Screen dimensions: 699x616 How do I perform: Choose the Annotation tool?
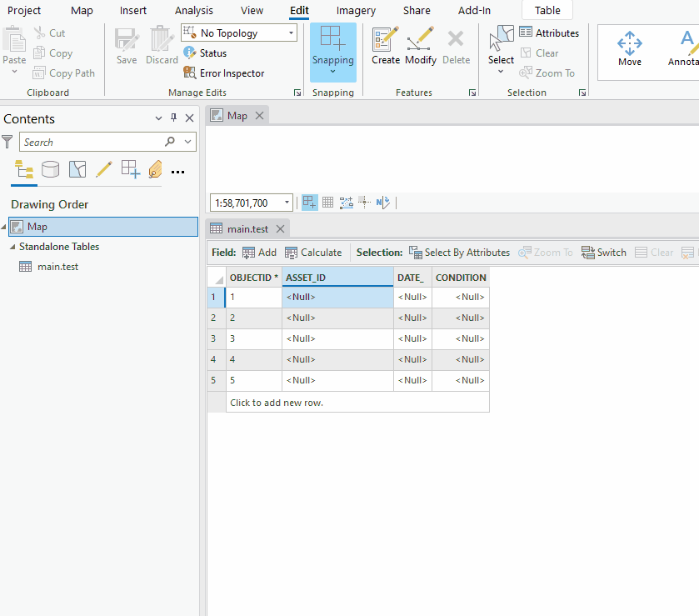click(683, 48)
